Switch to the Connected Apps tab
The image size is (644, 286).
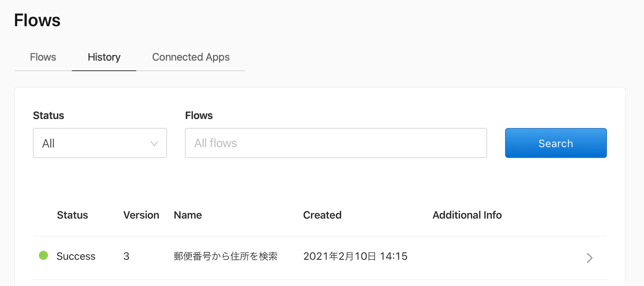[x=190, y=57]
